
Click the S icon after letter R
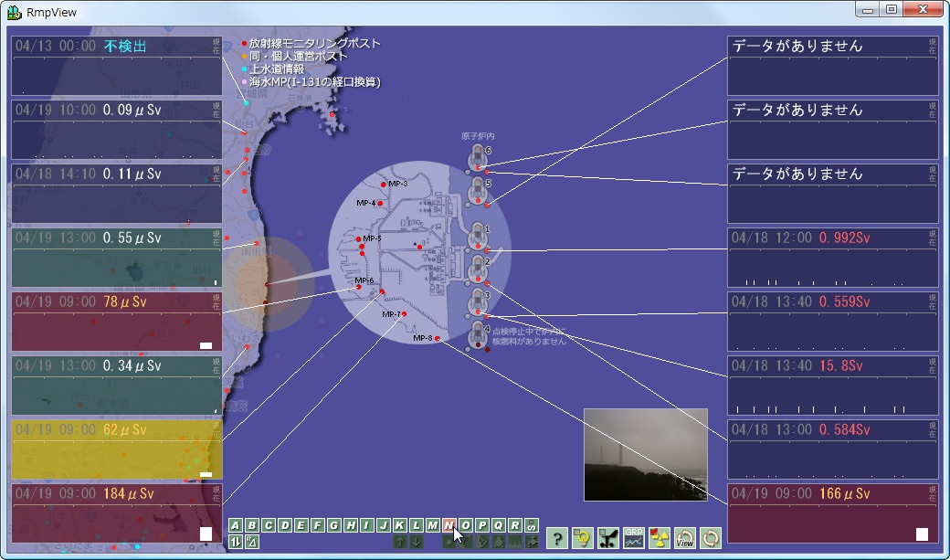click(532, 525)
